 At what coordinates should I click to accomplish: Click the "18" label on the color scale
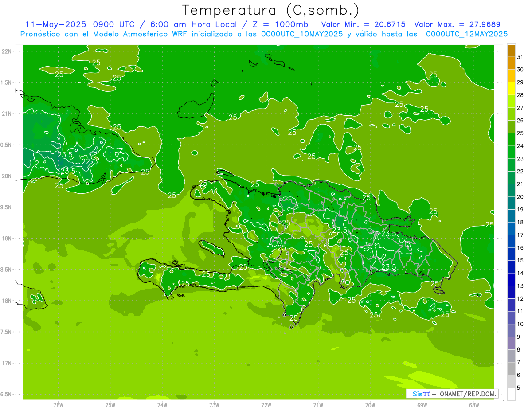[520, 222]
